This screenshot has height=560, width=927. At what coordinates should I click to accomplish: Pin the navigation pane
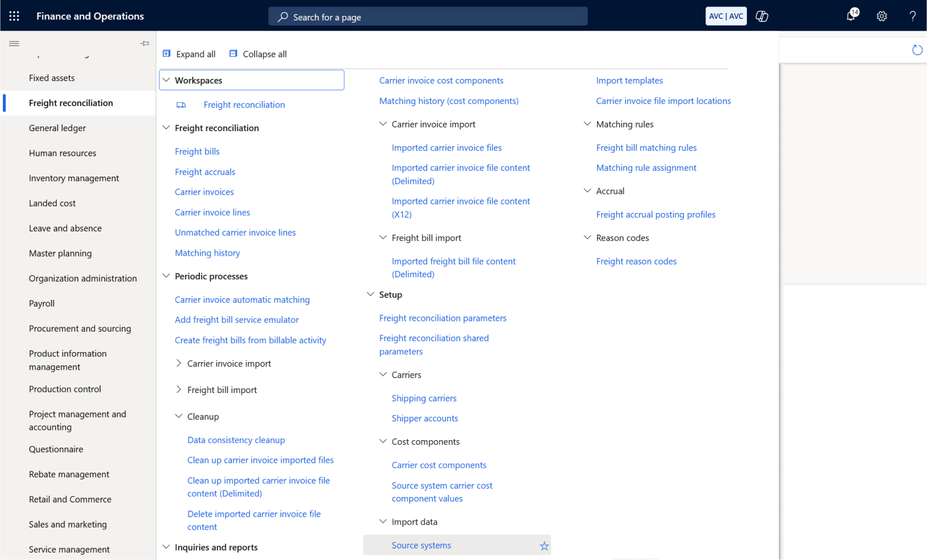[145, 43]
